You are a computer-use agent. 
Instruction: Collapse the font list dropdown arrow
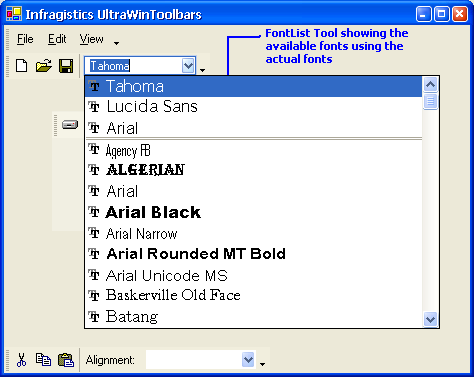(188, 66)
